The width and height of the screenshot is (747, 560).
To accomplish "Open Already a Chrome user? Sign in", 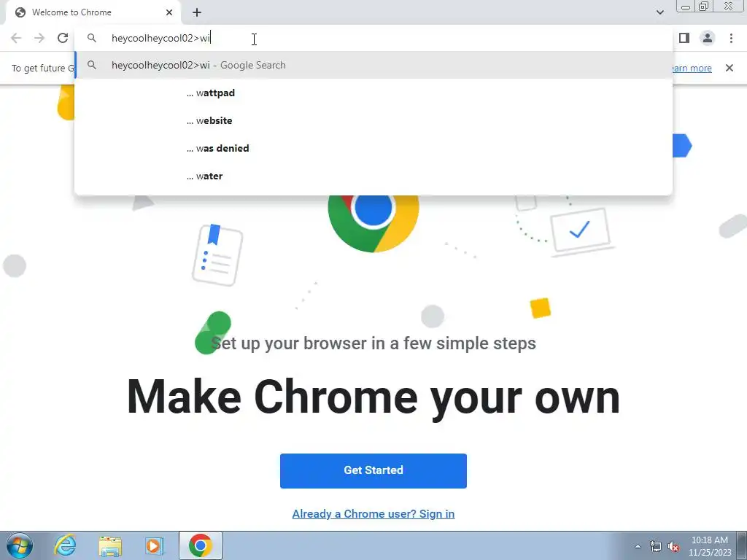I will [373, 514].
